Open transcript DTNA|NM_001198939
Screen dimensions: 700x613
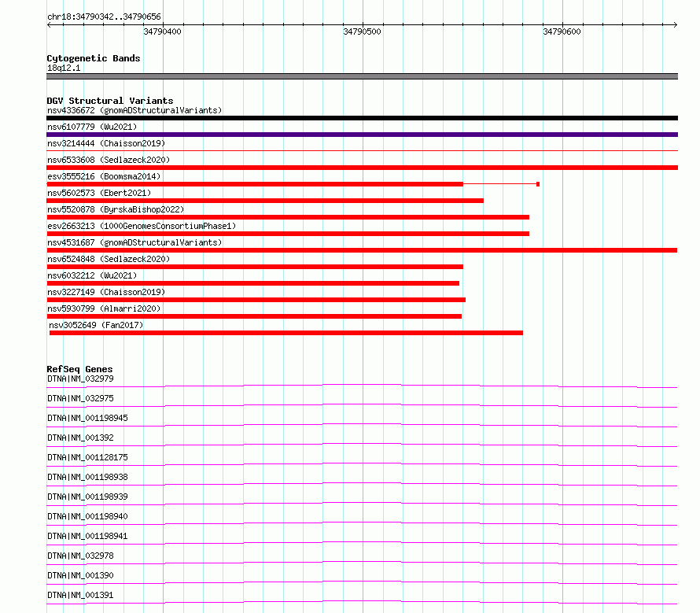(x=87, y=497)
